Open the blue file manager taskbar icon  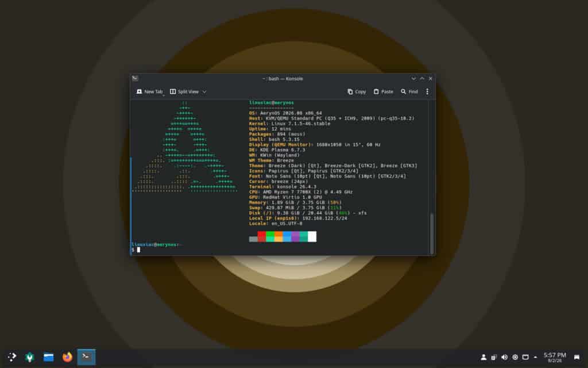click(x=48, y=357)
